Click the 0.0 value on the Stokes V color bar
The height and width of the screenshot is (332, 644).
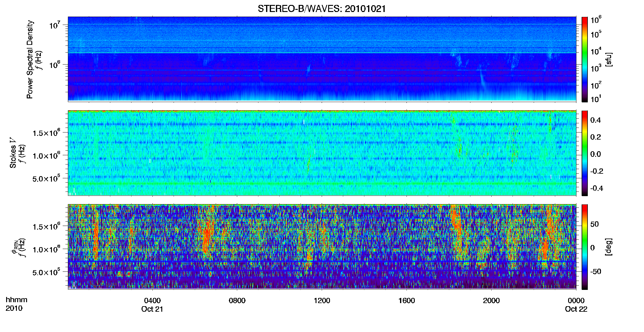tap(595, 154)
